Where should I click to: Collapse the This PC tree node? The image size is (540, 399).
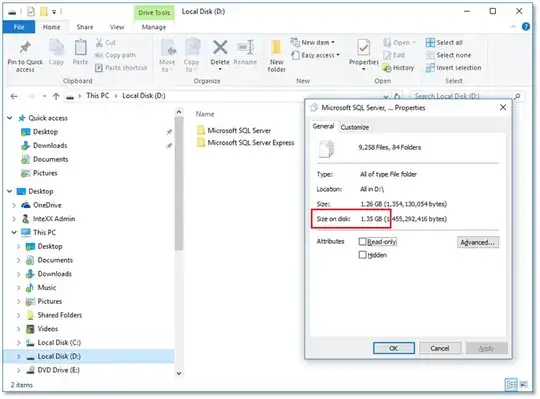(14, 232)
